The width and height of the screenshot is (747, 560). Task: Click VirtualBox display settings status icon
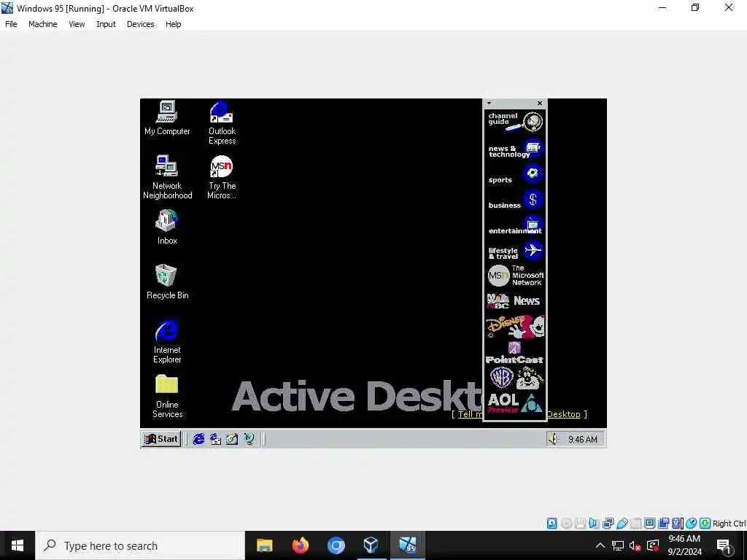click(649, 524)
